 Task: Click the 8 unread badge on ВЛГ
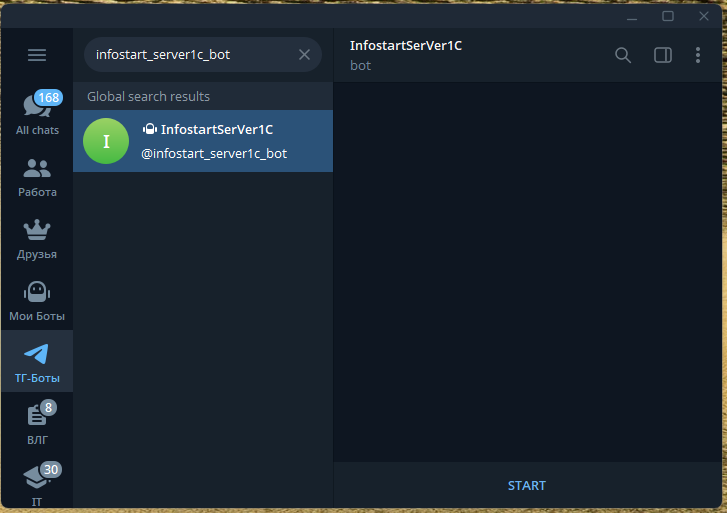(x=48, y=408)
